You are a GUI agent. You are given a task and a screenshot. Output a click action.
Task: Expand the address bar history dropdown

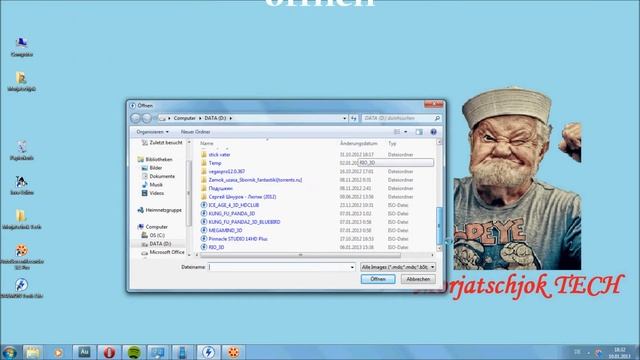click(x=344, y=118)
